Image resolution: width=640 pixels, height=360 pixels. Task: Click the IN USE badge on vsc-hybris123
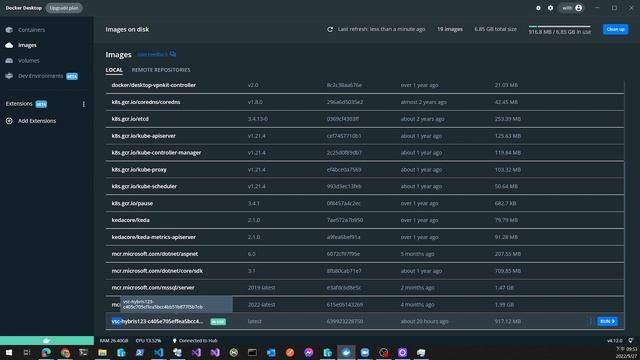pos(218,322)
